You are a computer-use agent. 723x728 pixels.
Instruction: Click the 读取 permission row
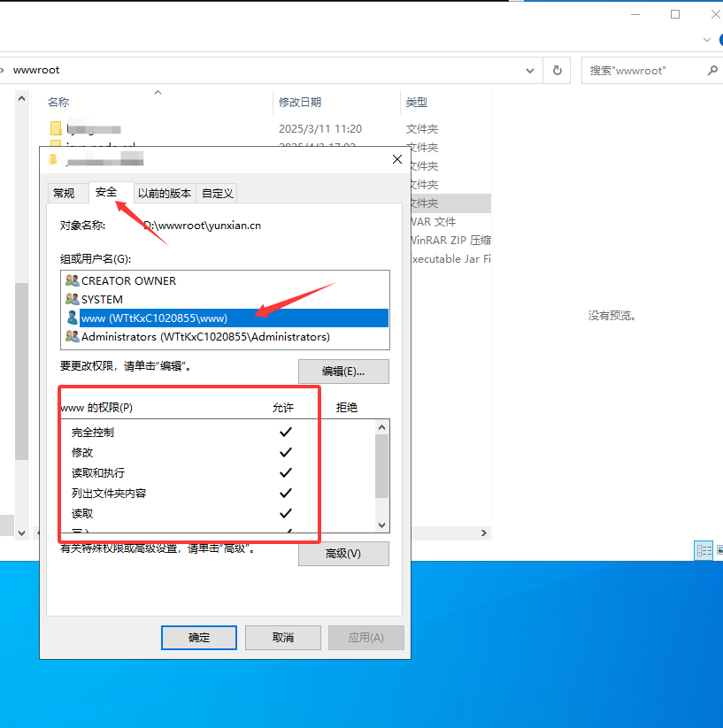(218, 514)
